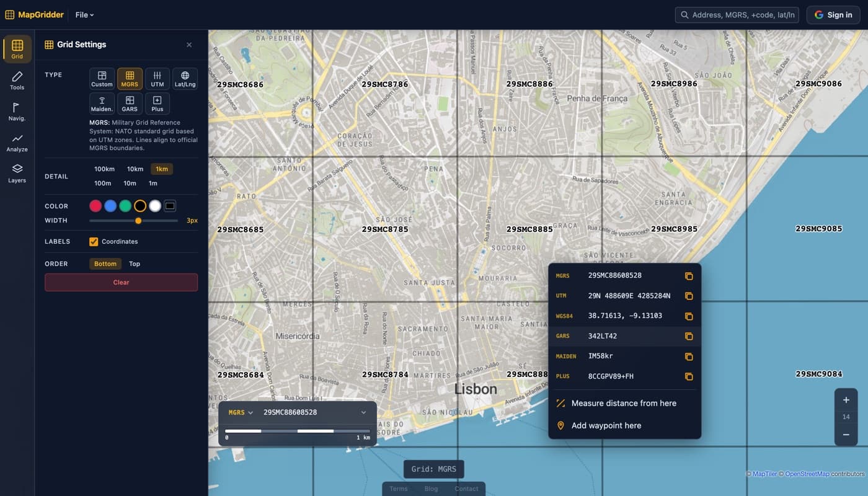Set grid detail to 100km
Image resolution: width=868 pixels, height=496 pixels.
tap(104, 169)
